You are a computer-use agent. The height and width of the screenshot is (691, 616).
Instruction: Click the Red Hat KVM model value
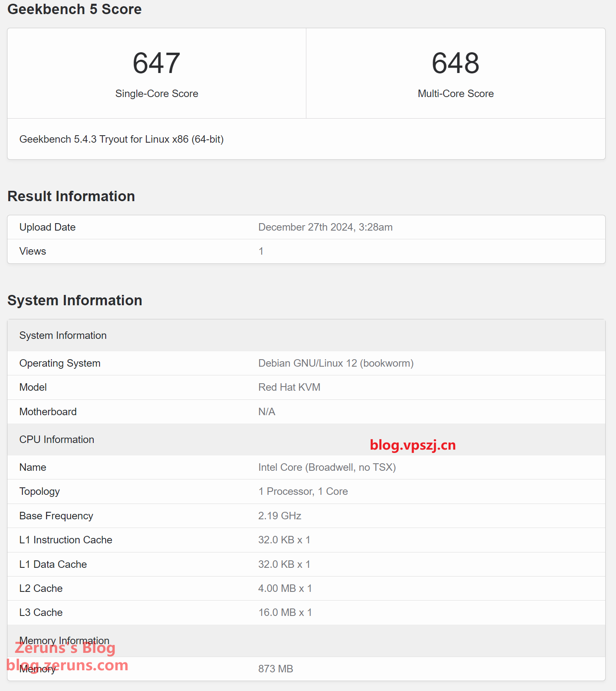pos(289,387)
